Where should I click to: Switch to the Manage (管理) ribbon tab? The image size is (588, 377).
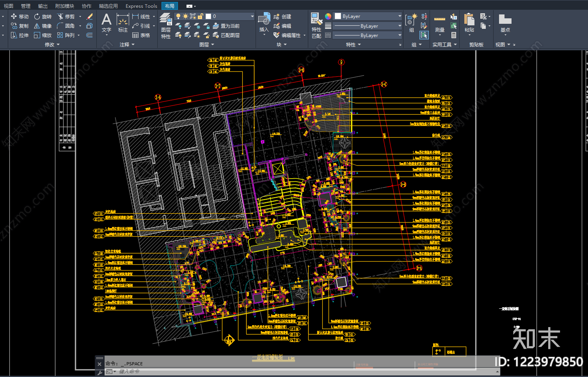(26, 6)
